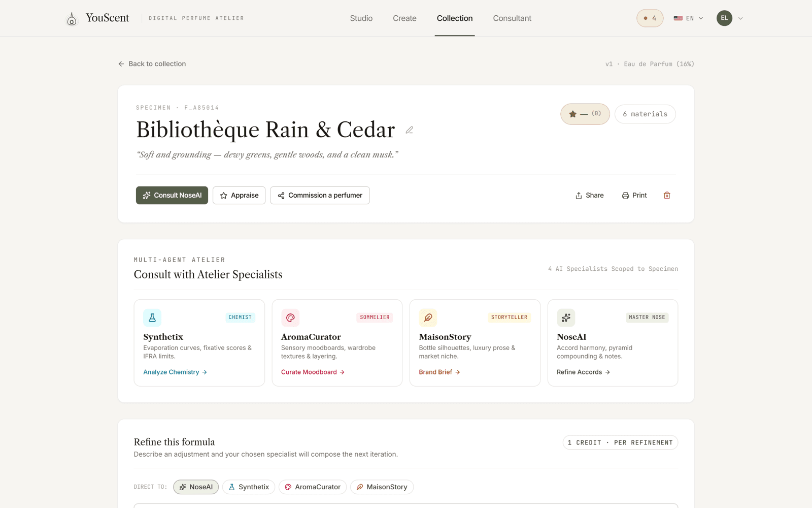Image resolution: width=812 pixels, height=508 pixels.
Task: Direct the refinement to AromaCurator
Action: [313, 487]
